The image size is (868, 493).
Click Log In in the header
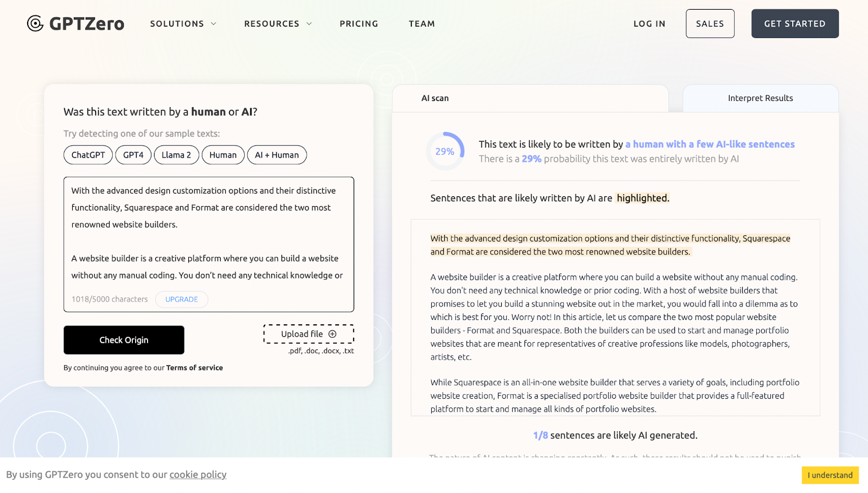[649, 24]
